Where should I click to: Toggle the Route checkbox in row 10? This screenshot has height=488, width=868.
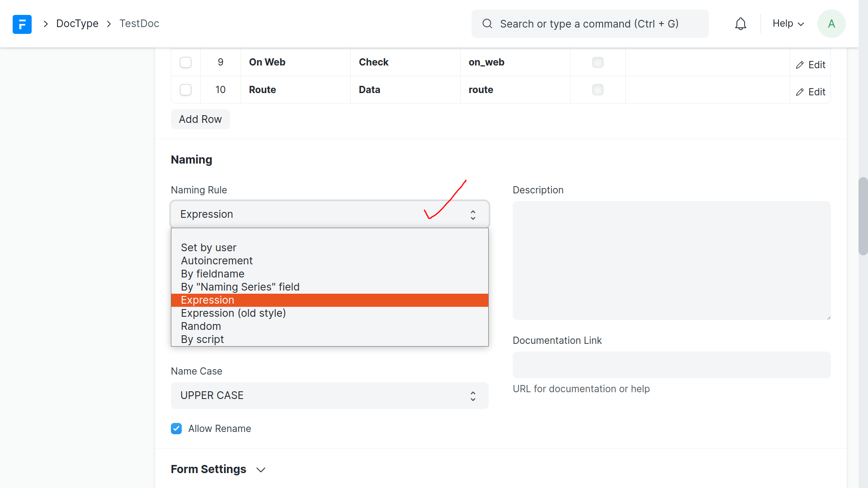click(597, 89)
